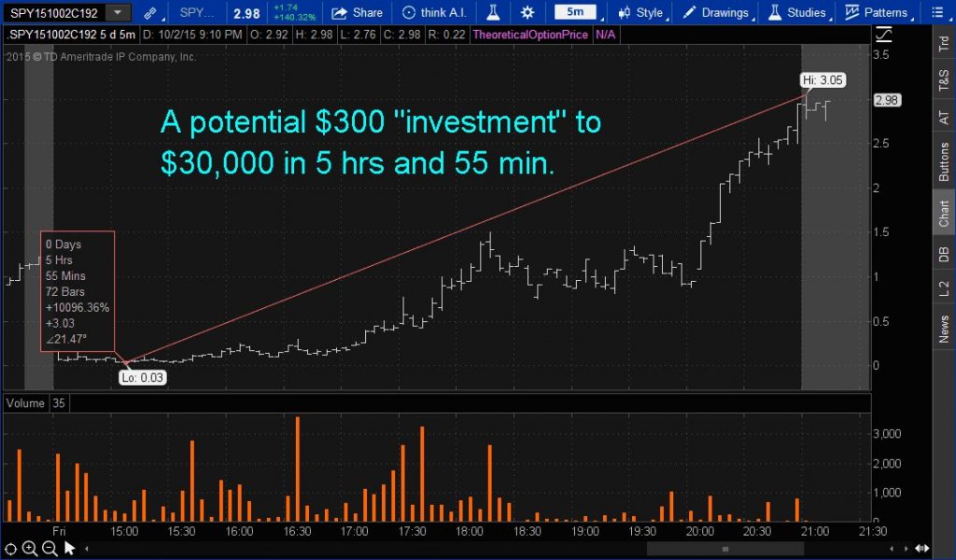Image resolution: width=956 pixels, height=560 pixels.
Task: Click the +140.32% change value
Action: click(295, 17)
